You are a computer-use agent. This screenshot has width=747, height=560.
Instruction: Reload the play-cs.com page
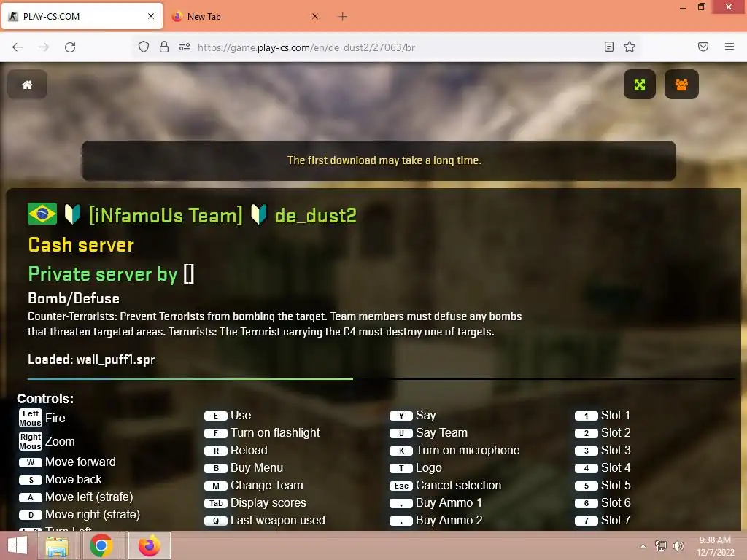pyautogui.click(x=70, y=47)
